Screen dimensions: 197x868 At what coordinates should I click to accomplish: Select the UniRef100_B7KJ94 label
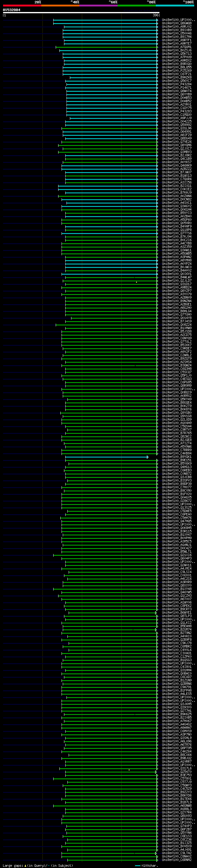click(176, 237)
